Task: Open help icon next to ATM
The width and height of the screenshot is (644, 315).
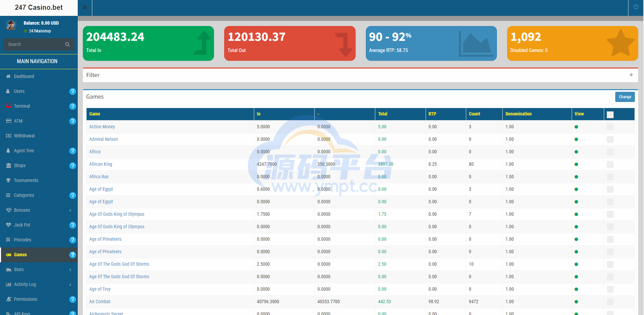Action: pos(72,121)
